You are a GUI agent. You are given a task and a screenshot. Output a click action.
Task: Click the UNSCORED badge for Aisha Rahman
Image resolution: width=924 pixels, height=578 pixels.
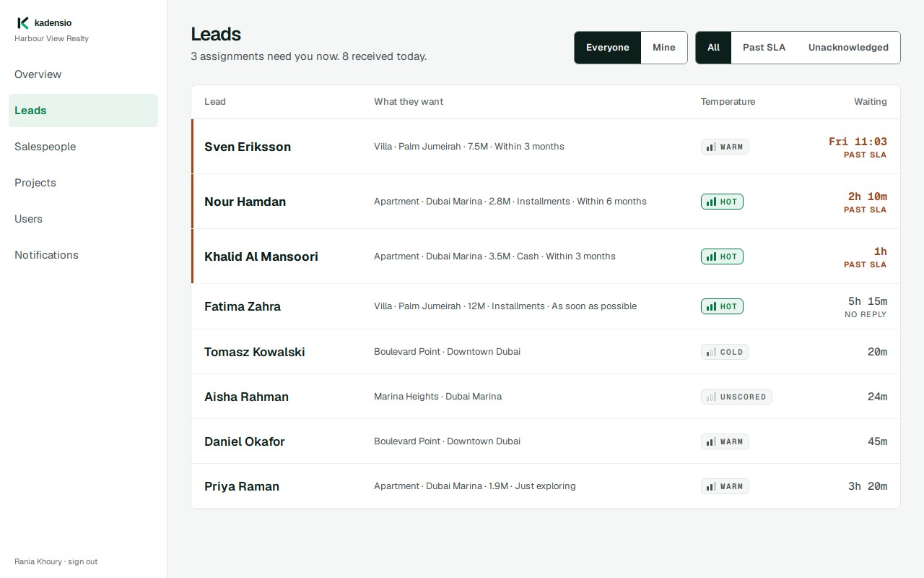point(736,397)
